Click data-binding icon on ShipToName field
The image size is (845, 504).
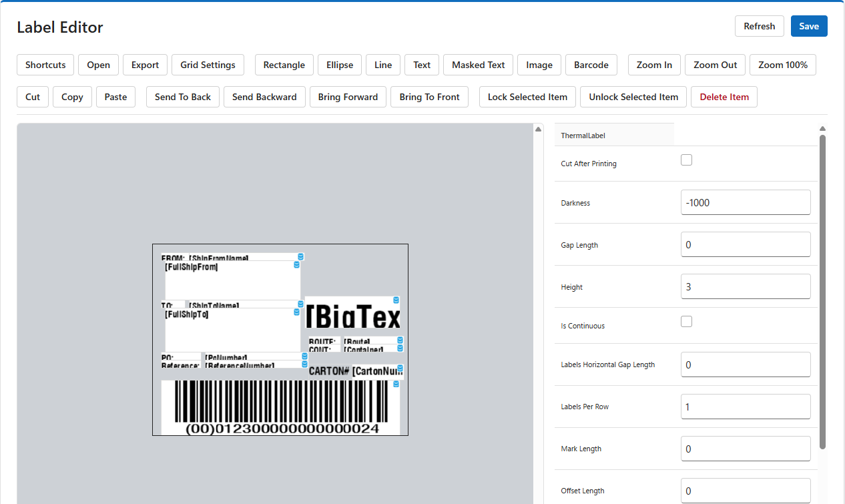coord(300,304)
